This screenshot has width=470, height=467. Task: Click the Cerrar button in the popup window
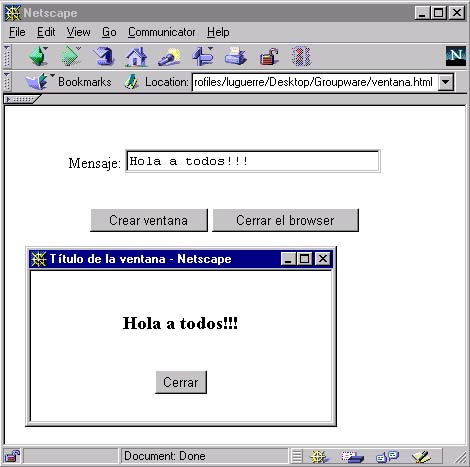pos(181,382)
